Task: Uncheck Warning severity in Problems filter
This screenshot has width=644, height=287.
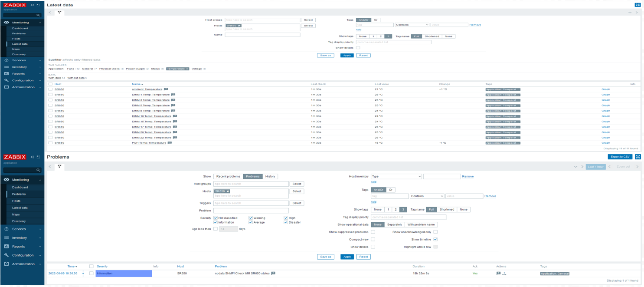Action: pyautogui.click(x=251, y=218)
